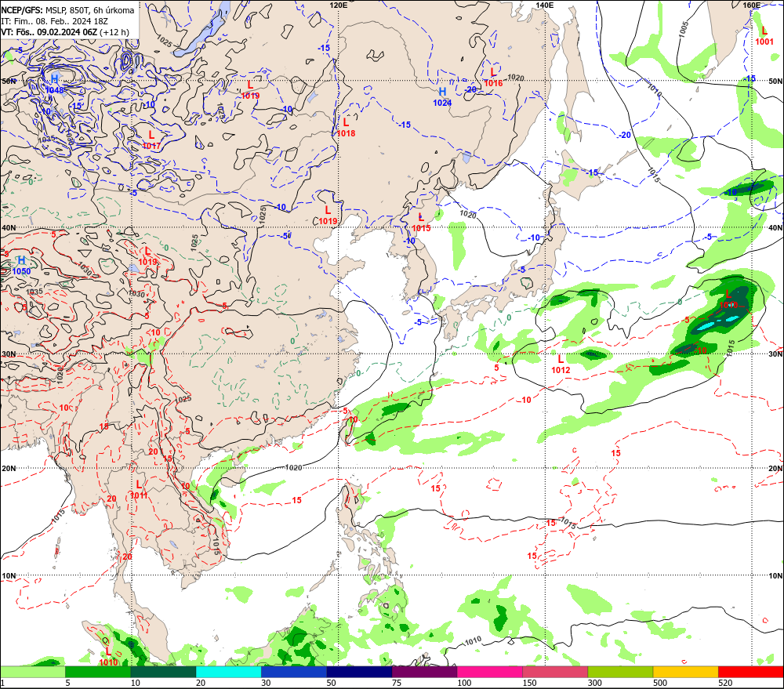784x689 pixels.
Task: Click the L 1017 low pressure marker
Action: [151, 140]
